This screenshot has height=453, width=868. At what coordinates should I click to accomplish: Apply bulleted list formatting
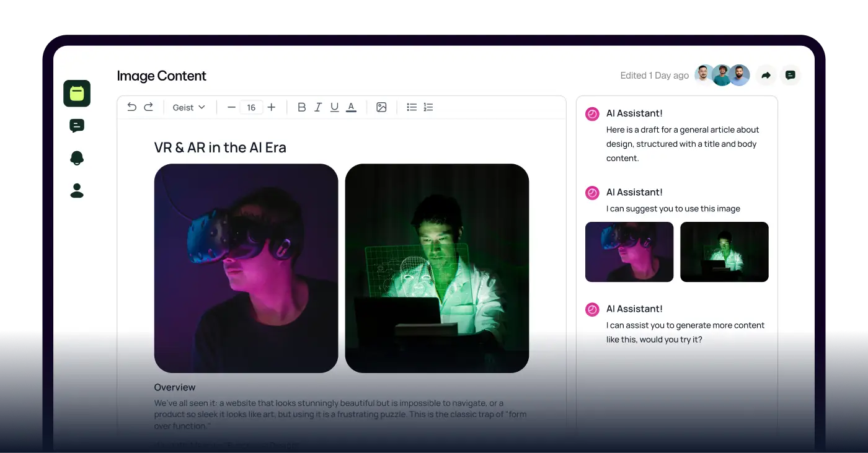[412, 107]
